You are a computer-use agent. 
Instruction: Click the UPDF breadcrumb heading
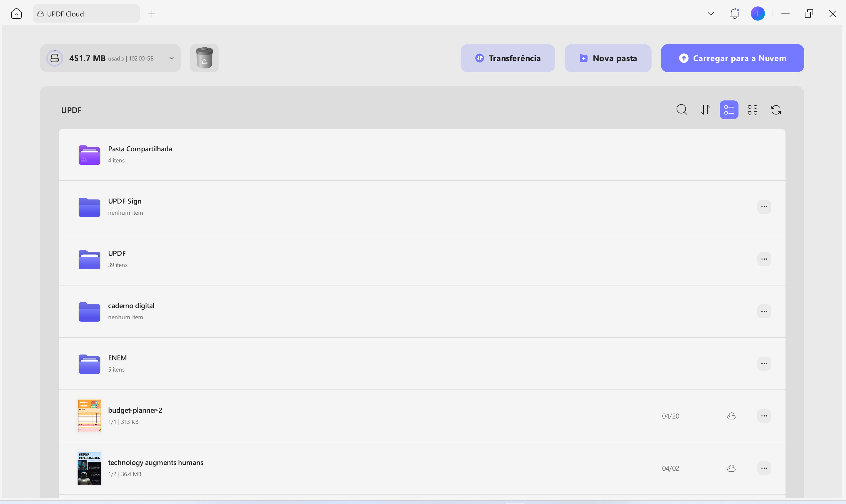click(71, 110)
